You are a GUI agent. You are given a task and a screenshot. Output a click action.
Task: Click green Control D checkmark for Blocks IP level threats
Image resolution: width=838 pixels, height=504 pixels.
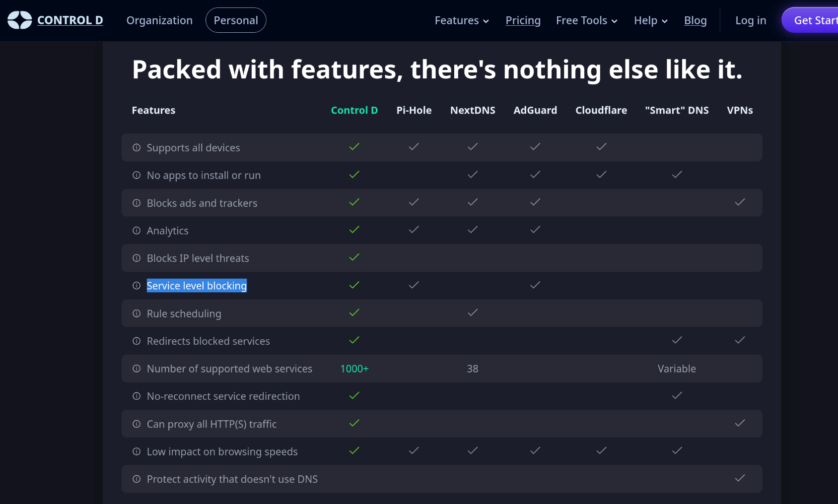[354, 257]
